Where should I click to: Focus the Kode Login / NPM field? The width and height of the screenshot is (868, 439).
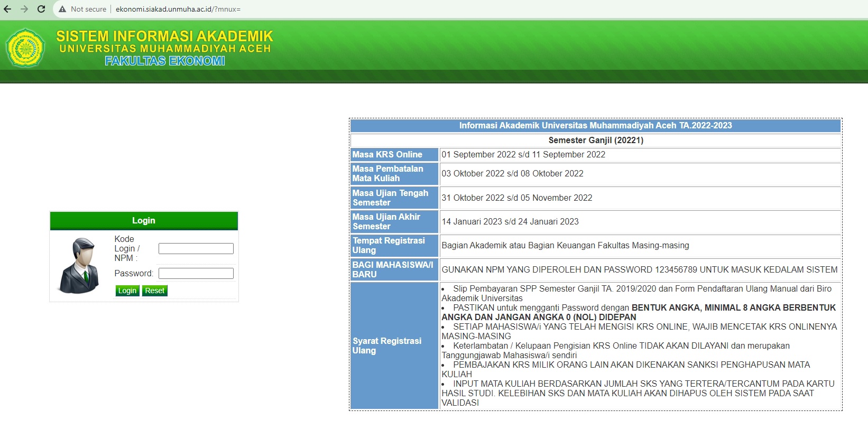tap(196, 248)
